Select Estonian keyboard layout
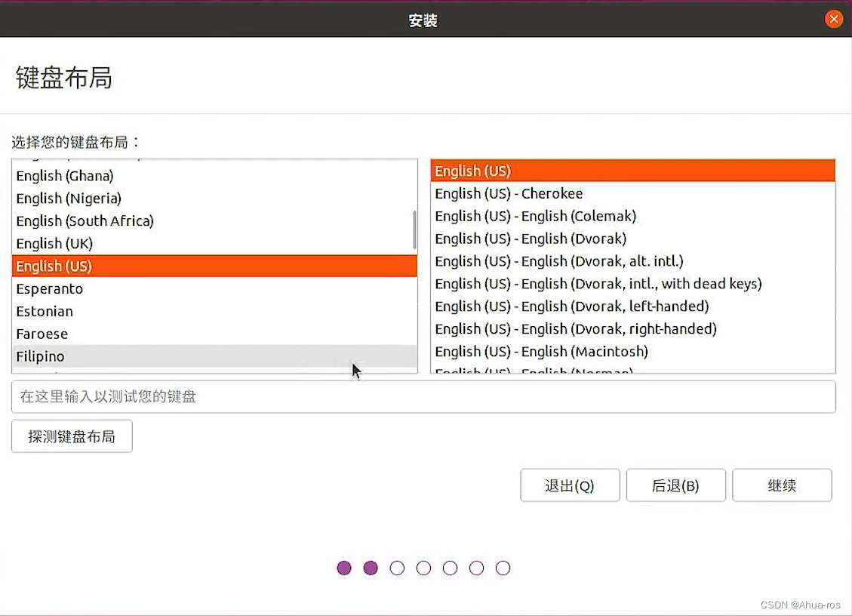Viewport: 852px width, 616px height. pos(214,311)
